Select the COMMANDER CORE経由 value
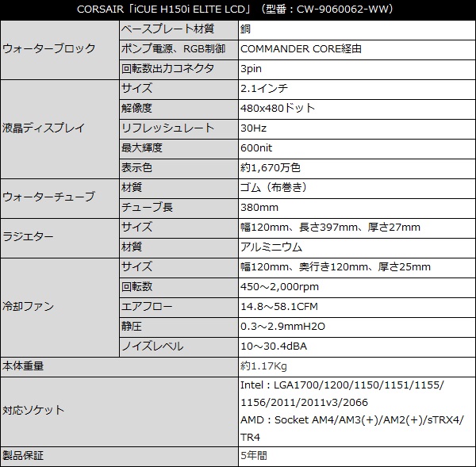This screenshot has height=467, width=476. (x=301, y=49)
